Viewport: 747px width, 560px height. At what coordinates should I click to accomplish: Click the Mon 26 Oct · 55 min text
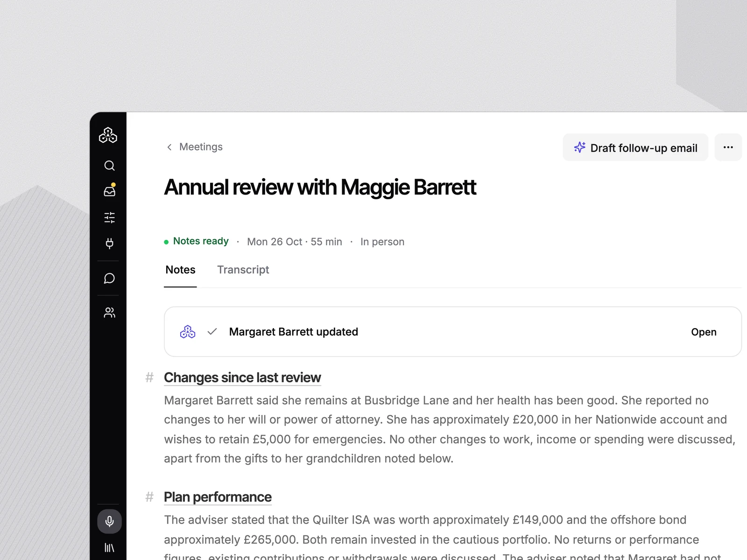tap(295, 242)
